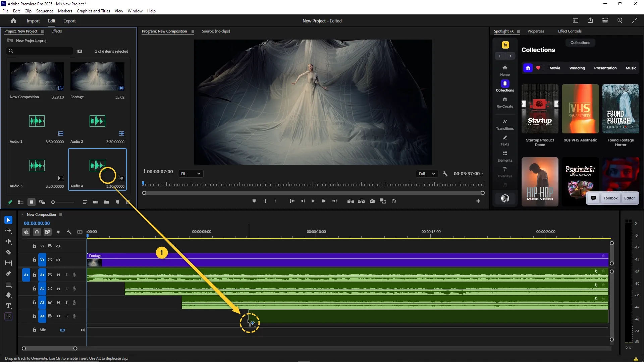Click the Project panel search field

click(40, 51)
